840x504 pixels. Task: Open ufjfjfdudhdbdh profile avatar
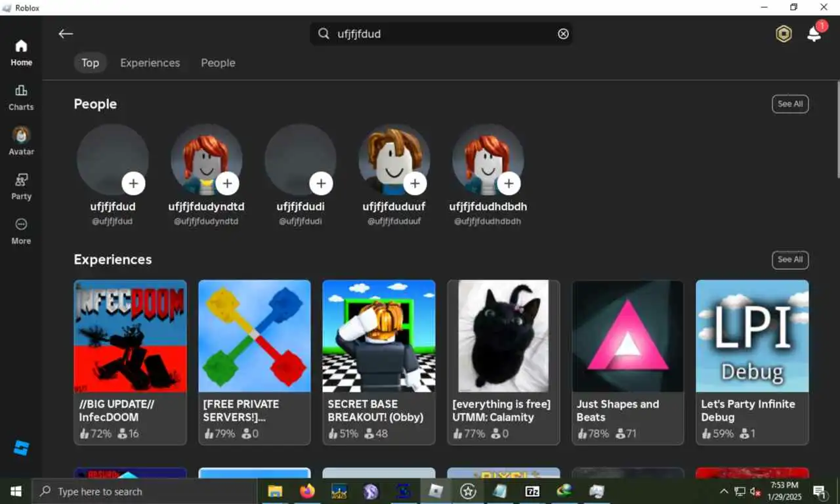click(488, 159)
